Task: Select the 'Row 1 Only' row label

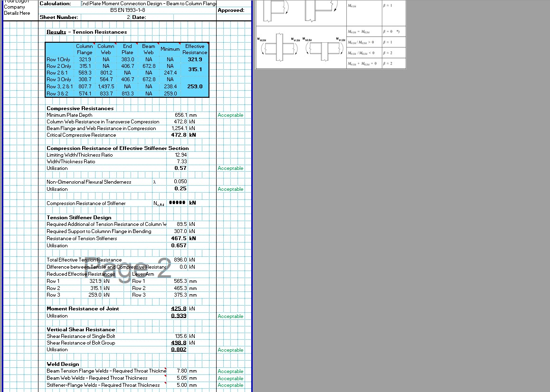Action: pos(58,60)
